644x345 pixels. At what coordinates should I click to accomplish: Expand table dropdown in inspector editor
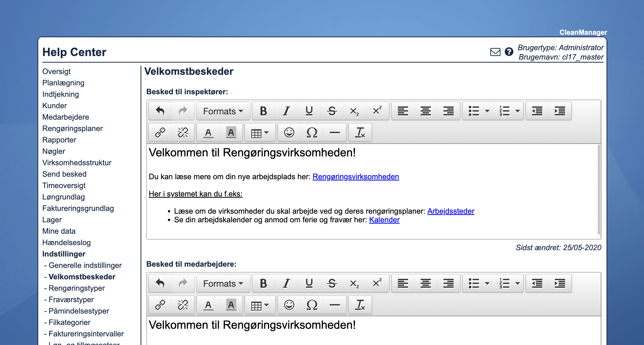pyautogui.click(x=260, y=133)
